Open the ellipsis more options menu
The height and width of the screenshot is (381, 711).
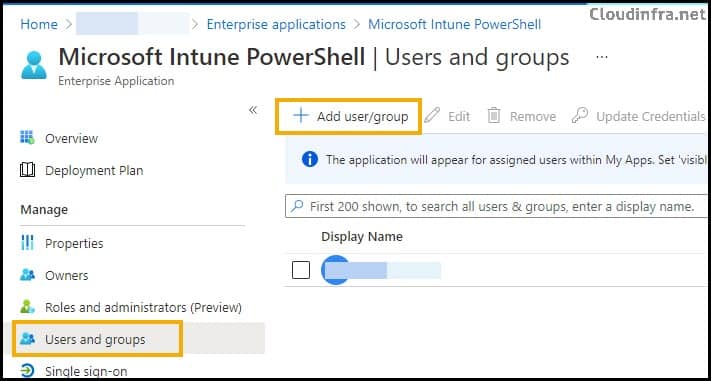602,58
